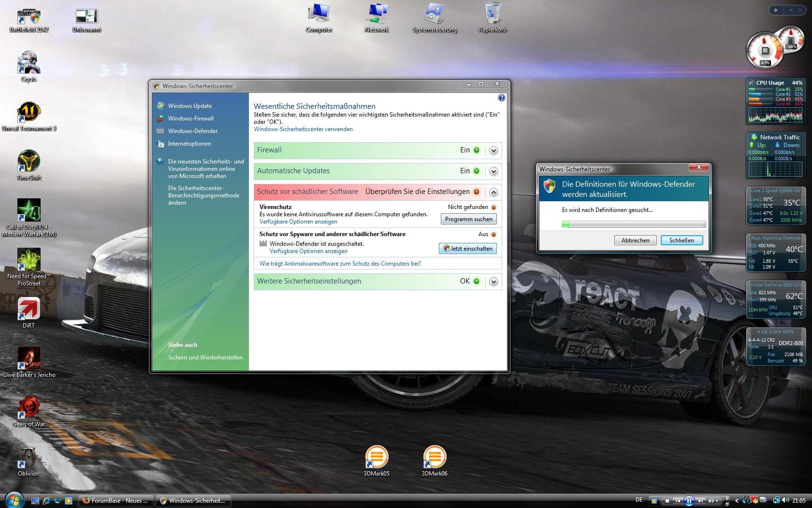Open the Windows-Sicherheitscenter verwenden link
Viewport: 812px width, 508px height.
303,129
